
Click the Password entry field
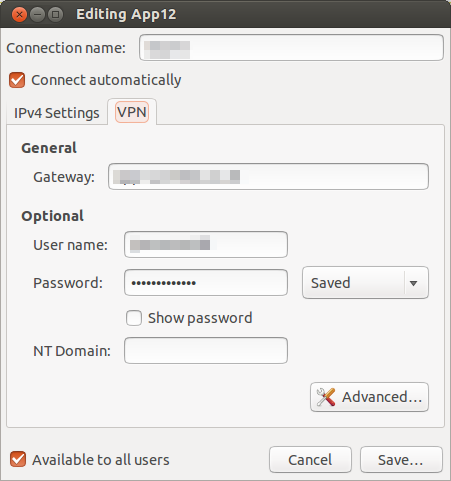click(206, 283)
